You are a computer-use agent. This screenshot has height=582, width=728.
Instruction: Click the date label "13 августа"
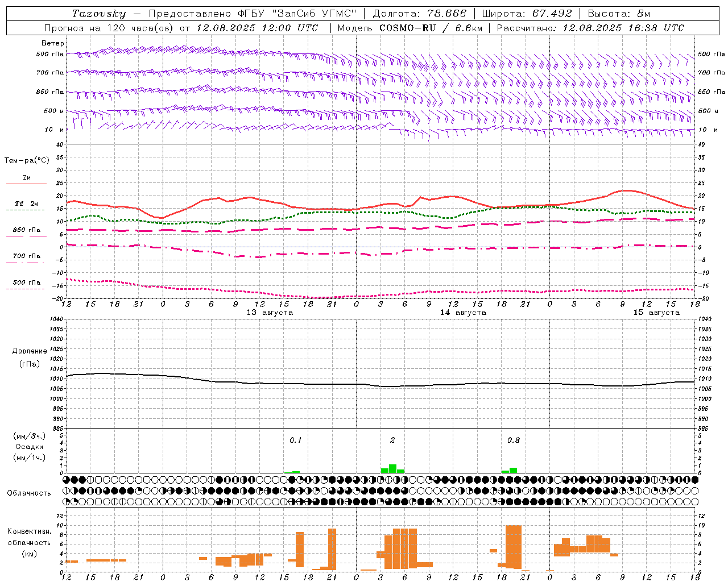(x=270, y=313)
